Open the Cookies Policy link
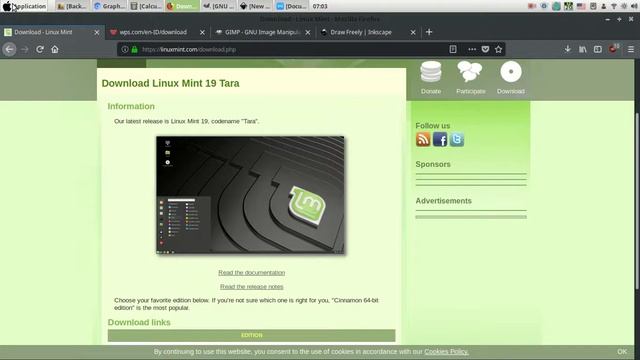Screen dimensions: 640x360 click(446, 351)
